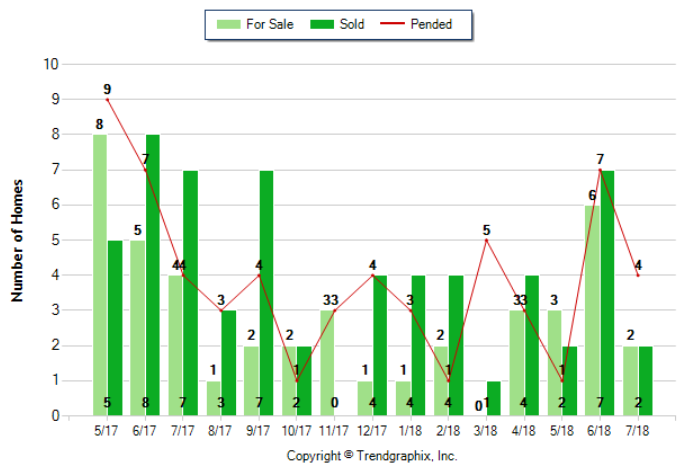Click the 5/18 For Sale bar
The height and width of the screenshot is (470, 699).
(x=555, y=363)
